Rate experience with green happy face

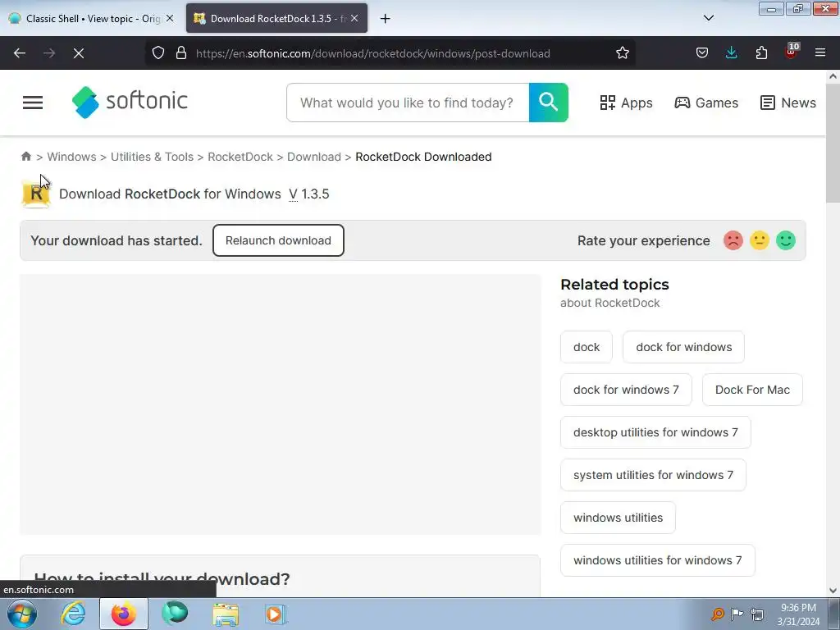coord(785,240)
